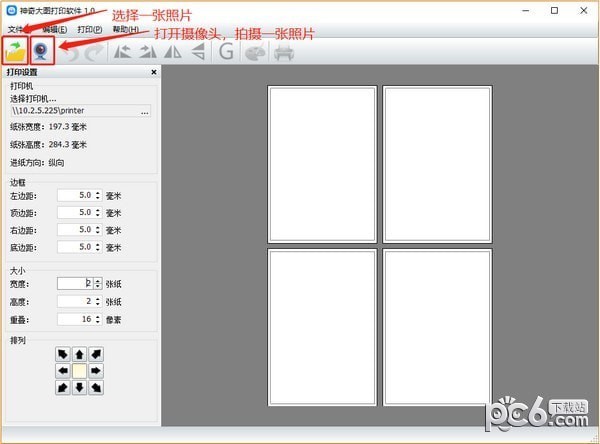
Task: Select the right arrangement arrow
Action: [96, 371]
